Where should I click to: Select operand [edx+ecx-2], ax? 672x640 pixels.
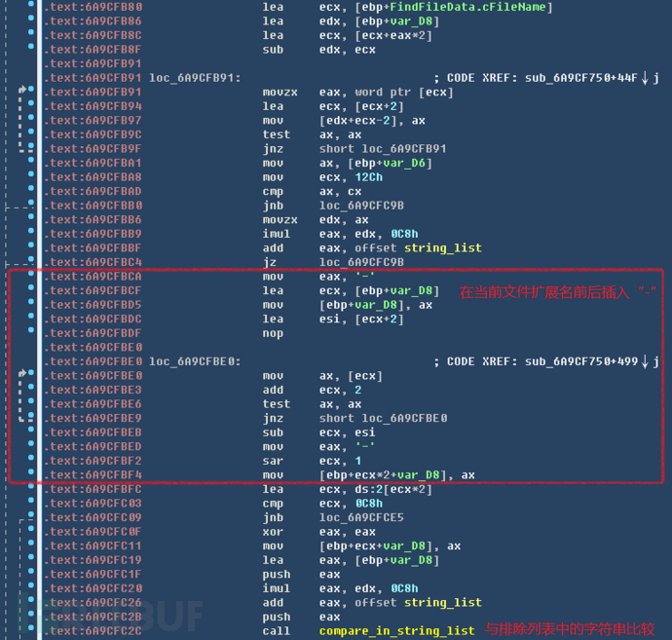point(372,121)
